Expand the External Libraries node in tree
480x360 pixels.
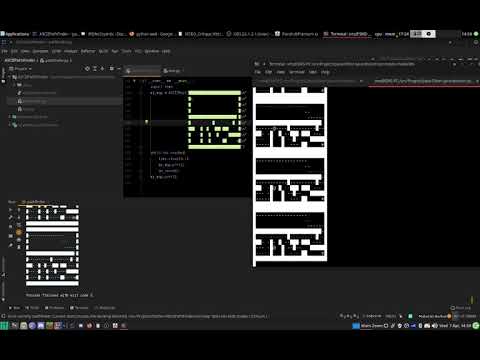click(x=10, y=117)
